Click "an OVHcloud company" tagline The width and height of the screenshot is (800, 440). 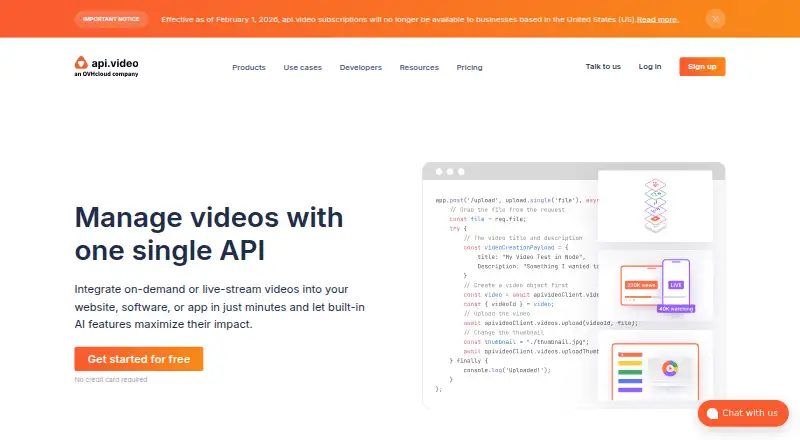[x=106, y=74]
